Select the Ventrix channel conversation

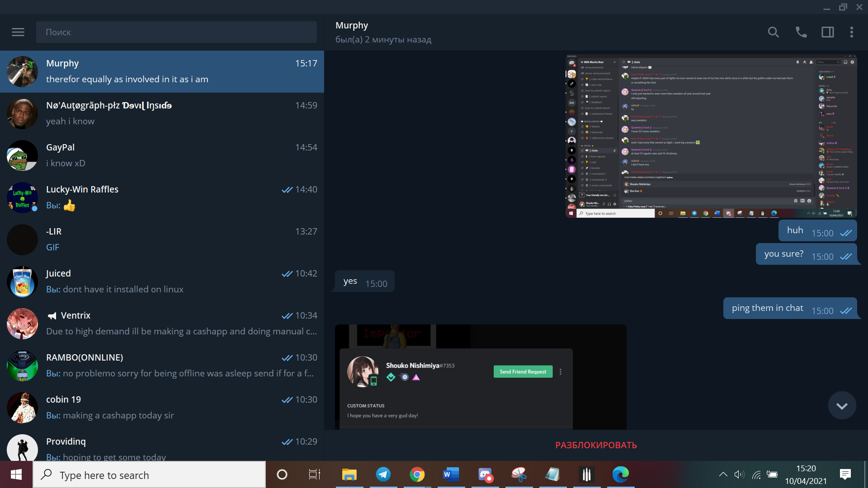(162, 324)
